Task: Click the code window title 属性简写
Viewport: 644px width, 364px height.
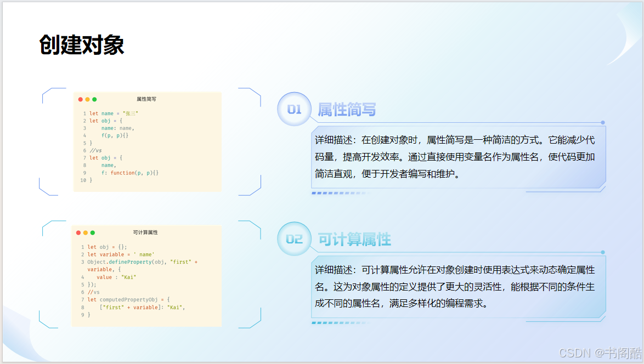Action: 146,99
